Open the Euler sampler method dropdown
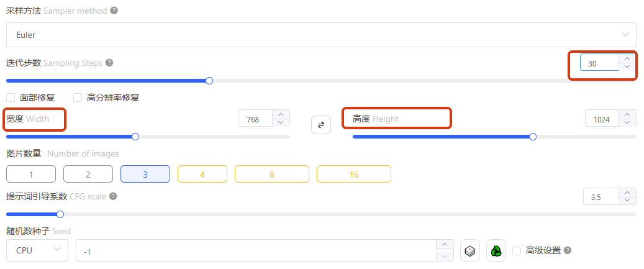The height and width of the screenshot is (269, 644). pyautogui.click(x=321, y=35)
